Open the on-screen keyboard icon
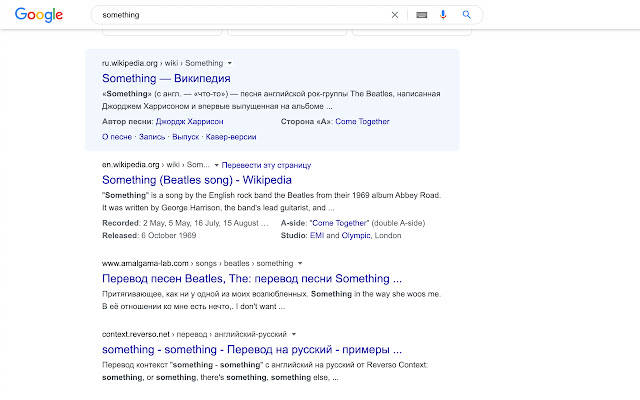 coord(422,15)
